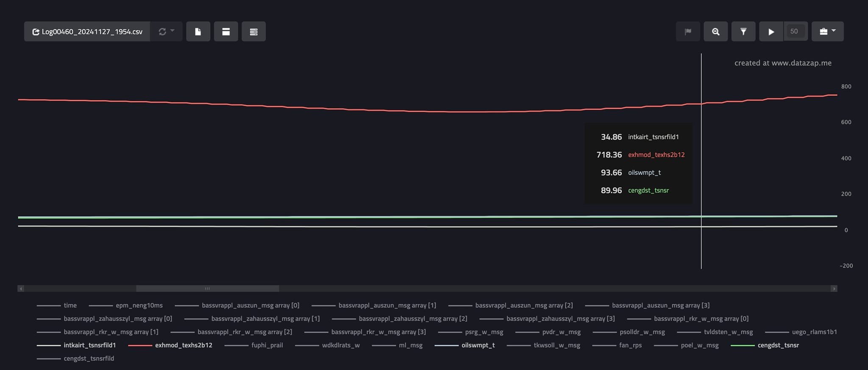
Task: Hide the exhmod_texhs2b12 series in legend
Action: (183, 345)
